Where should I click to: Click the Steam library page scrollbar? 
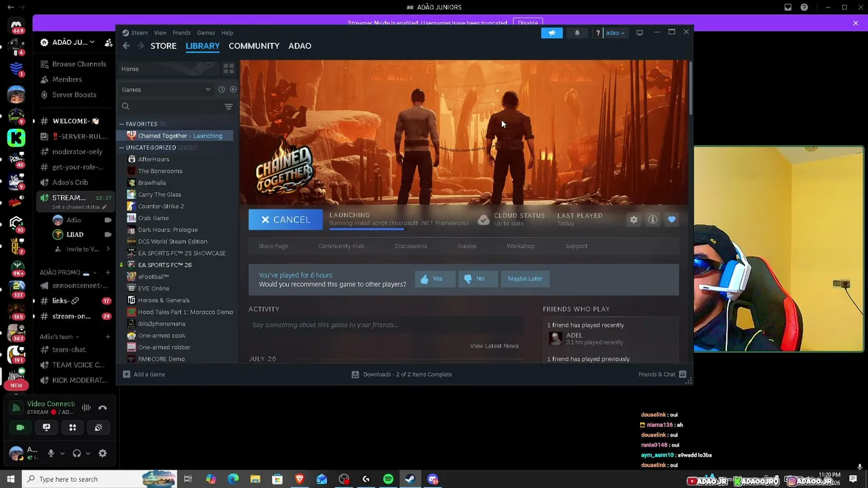[x=691, y=88]
